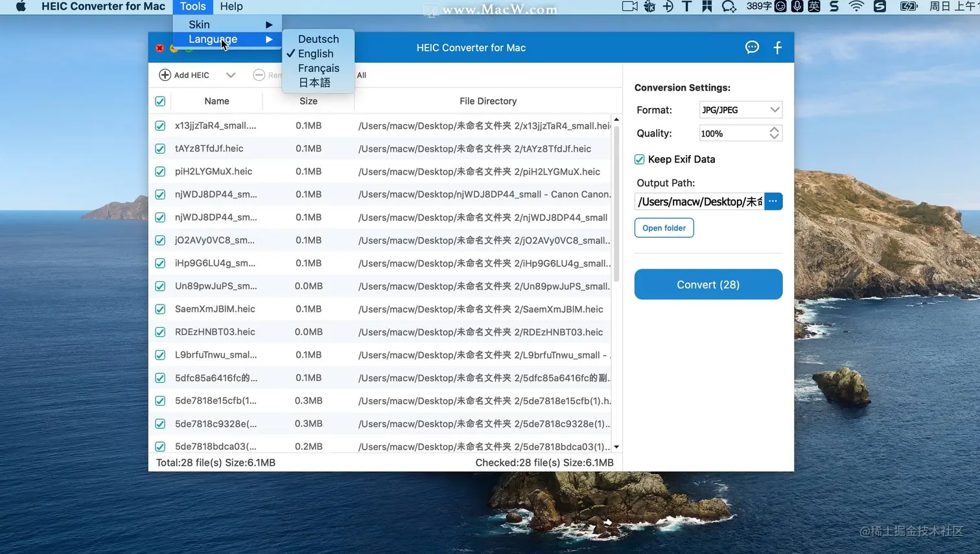
Task: Uncheck the SaemXmJBlM.heic checkbox
Action: point(160,309)
